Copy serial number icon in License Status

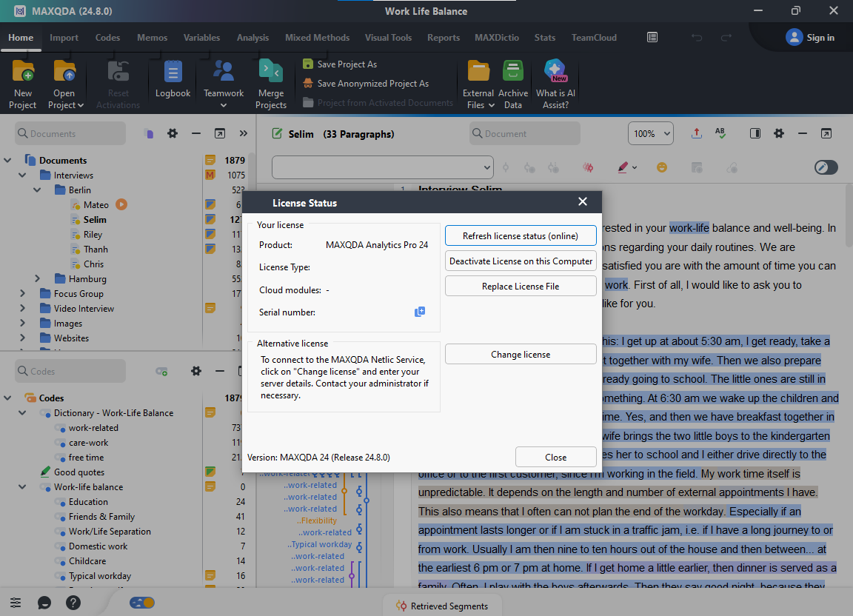pos(419,312)
